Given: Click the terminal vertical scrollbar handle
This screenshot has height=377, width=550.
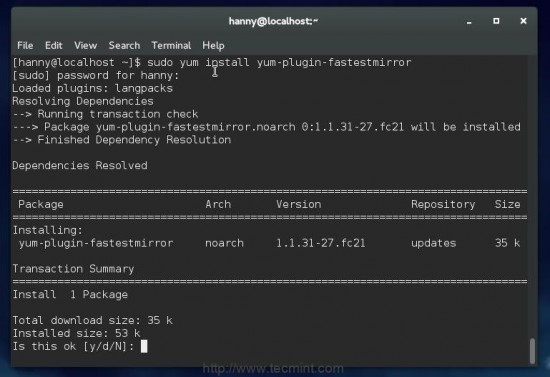Looking at the screenshot, I should click(x=532, y=351).
